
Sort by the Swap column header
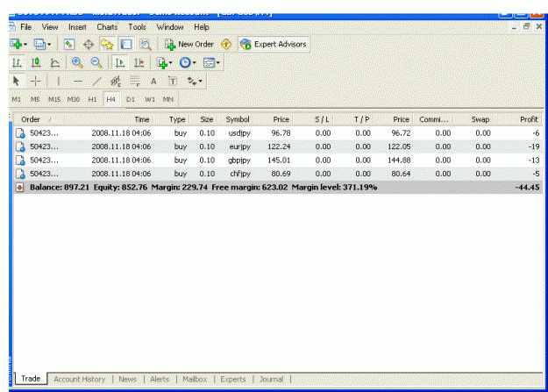tap(480, 119)
